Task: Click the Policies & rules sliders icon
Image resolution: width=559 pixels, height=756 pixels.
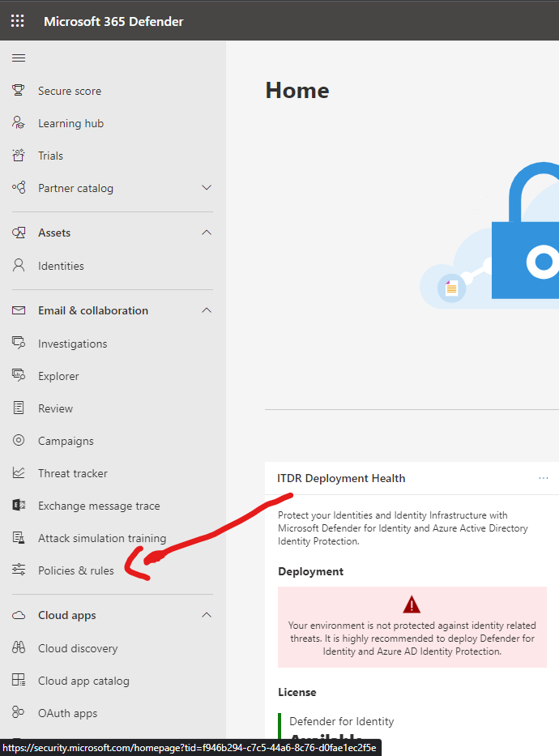Action: (x=19, y=570)
